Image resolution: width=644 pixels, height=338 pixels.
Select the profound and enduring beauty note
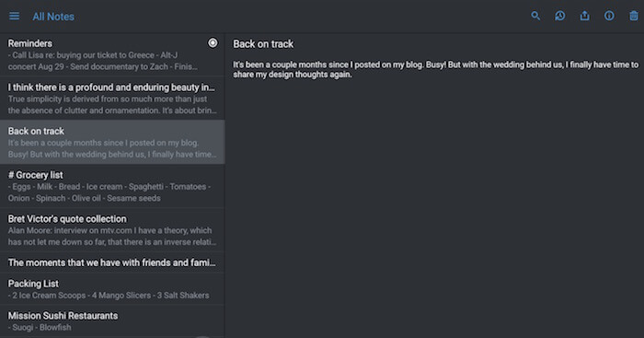(x=112, y=99)
